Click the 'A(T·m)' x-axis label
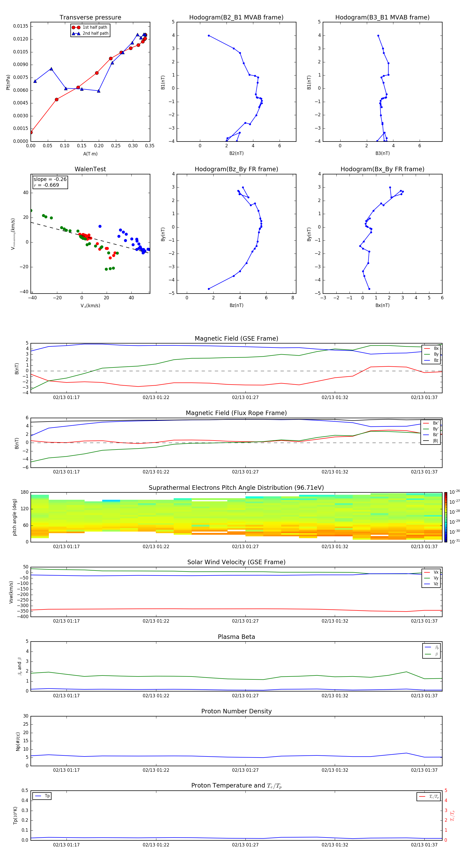 coord(90,154)
